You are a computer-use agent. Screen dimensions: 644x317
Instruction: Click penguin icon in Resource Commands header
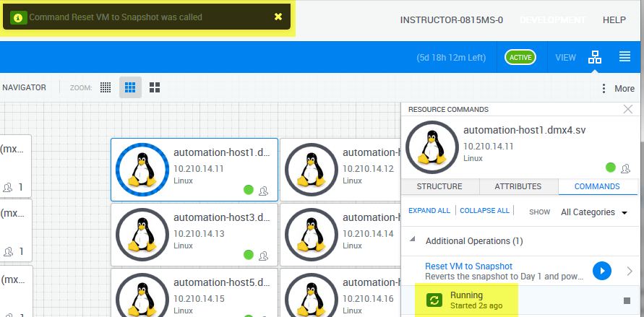(x=432, y=147)
